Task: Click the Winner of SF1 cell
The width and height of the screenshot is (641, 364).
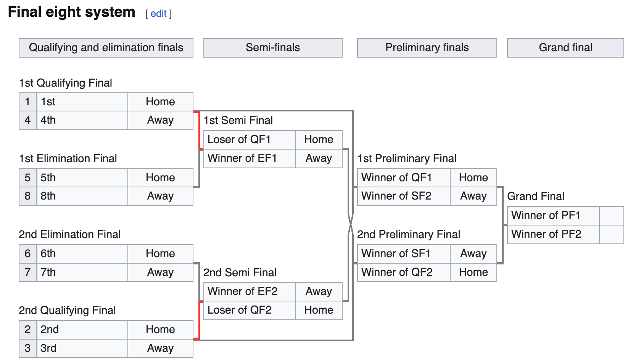Action: 404,254
